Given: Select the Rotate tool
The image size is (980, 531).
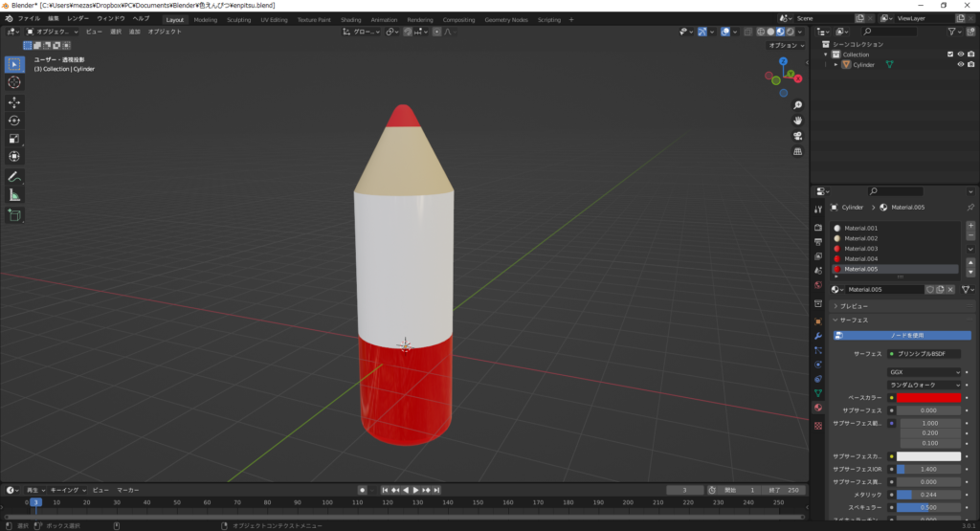Looking at the screenshot, I should [x=14, y=121].
